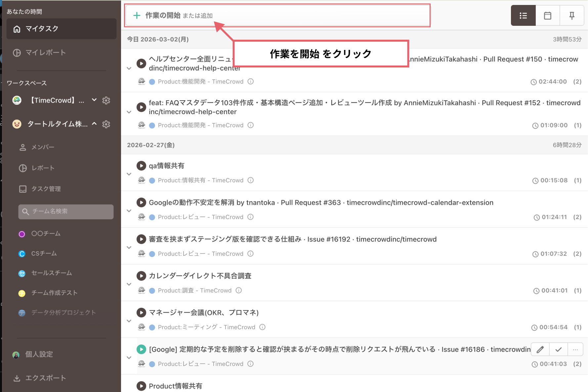Viewport: 588px width, 392px height.
Task: Switch to the calendar view icon
Action: [547, 15]
